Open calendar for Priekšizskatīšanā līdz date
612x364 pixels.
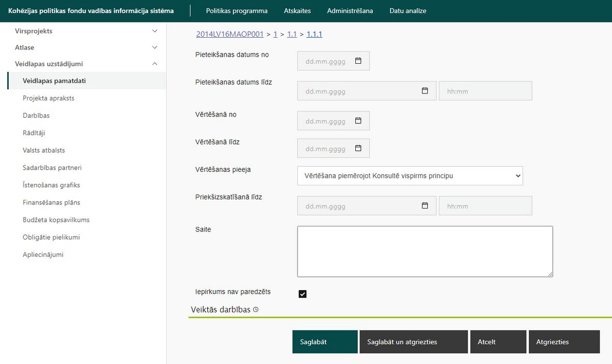pos(425,205)
